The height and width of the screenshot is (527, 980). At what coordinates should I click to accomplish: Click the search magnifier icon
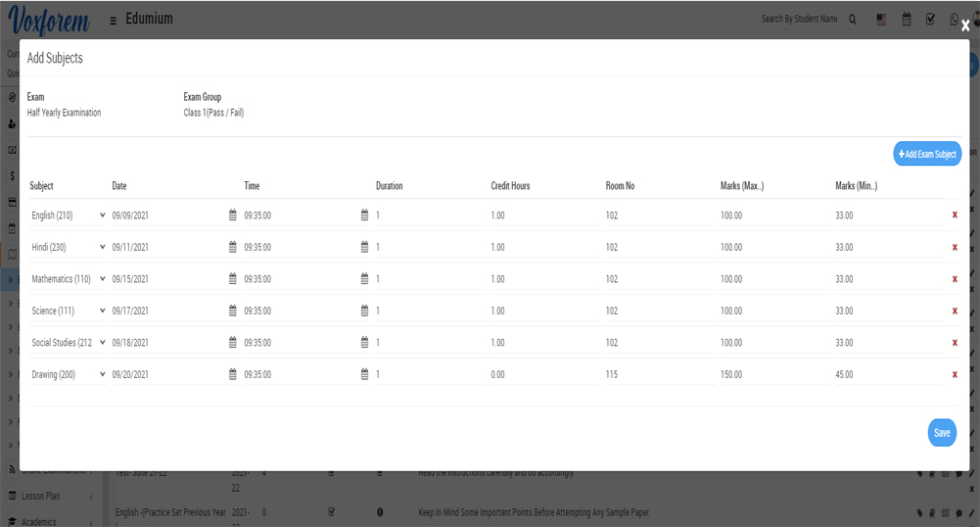pos(853,19)
